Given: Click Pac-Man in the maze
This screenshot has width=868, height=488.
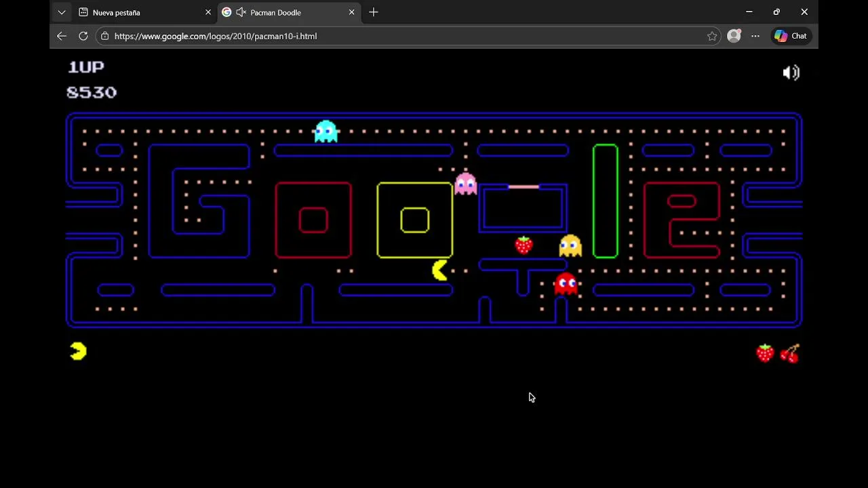Looking at the screenshot, I should pos(440,270).
